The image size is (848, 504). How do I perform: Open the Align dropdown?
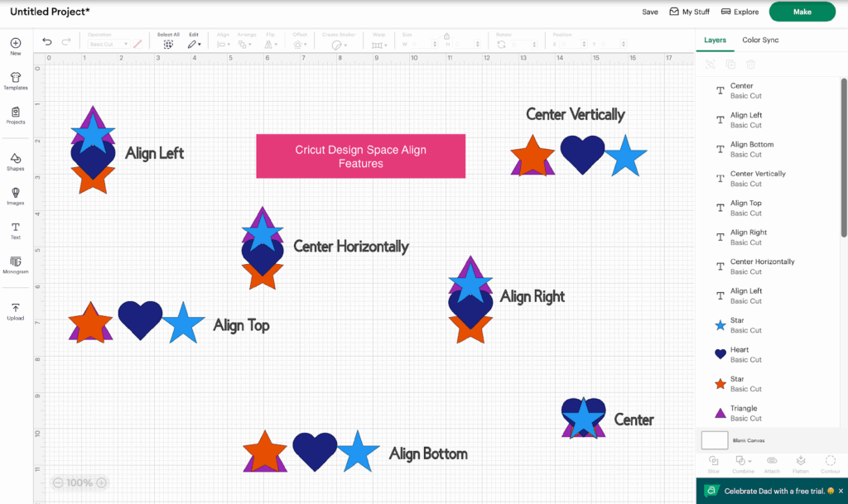pyautogui.click(x=224, y=45)
